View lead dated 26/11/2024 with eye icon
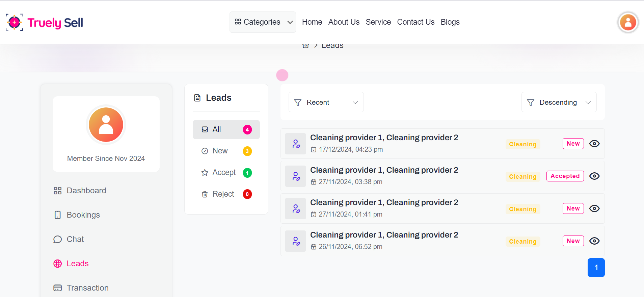The image size is (644, 297). (594, 241)
